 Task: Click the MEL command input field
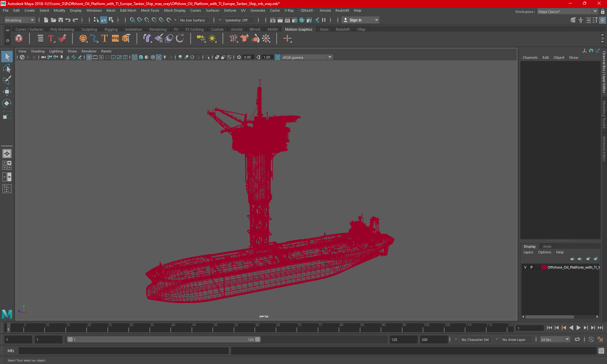point(123,351)
